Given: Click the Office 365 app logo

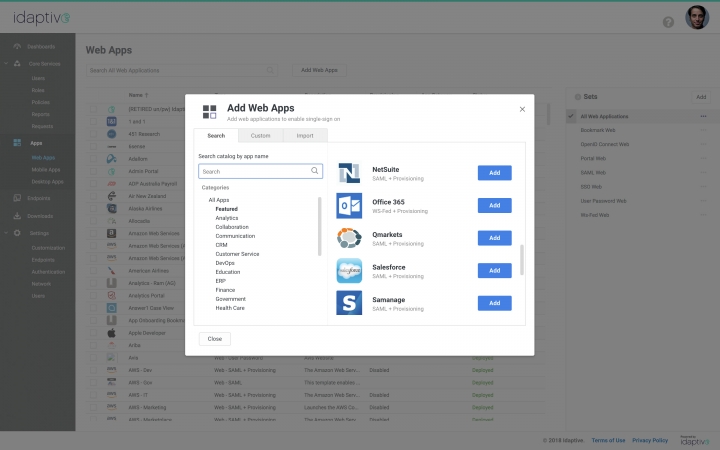Looking at the screenshot, I should pos(349,205).
